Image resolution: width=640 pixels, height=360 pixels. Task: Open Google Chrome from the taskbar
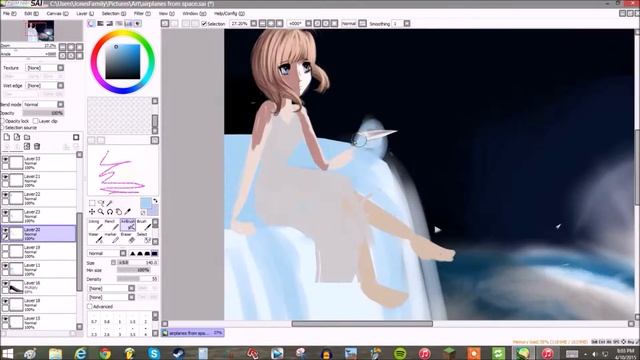tap(105, 353)
